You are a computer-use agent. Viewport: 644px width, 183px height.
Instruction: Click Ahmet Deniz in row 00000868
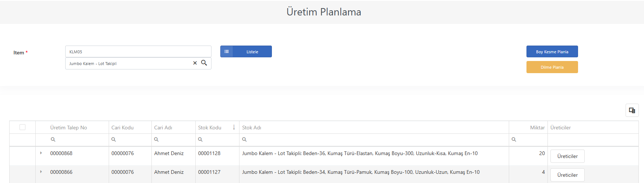click(169, 153)
